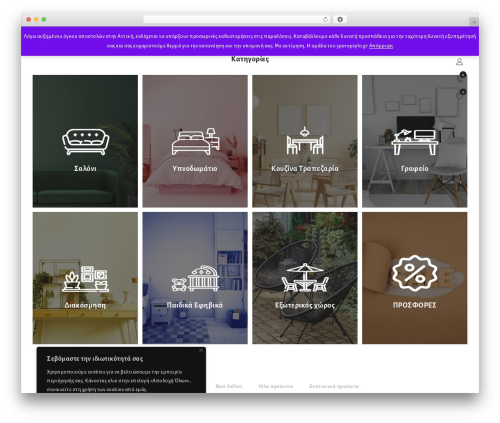
Task: Open the Γραφείο category label
Action: coord(414,169)
